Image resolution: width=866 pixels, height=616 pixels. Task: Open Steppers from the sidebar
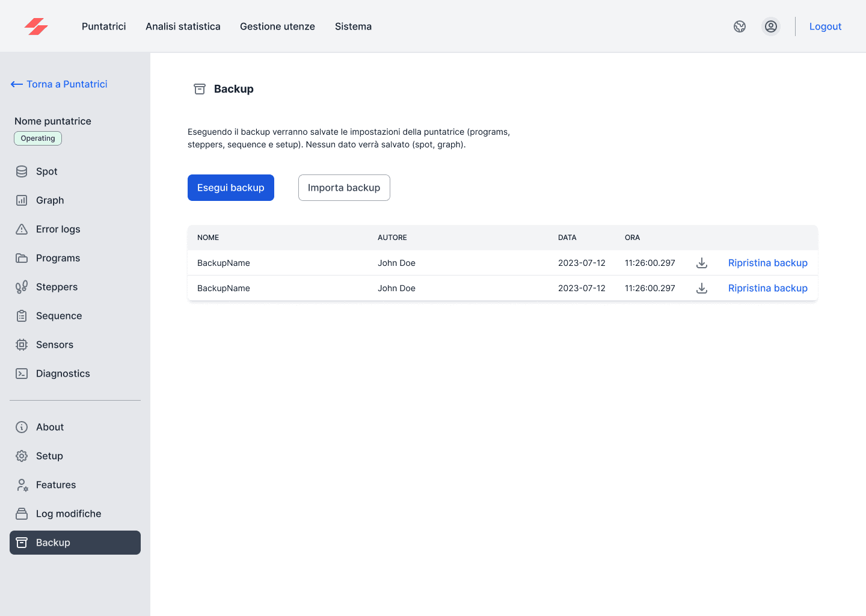pyautogui.click(x=57, y=287)
